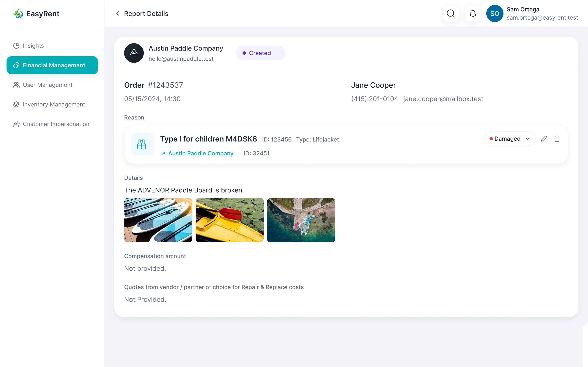Click the jane.cooper@mailbox.test email
Image resolution: width=588 pixels, height=367 pixels.
[x=443, y=99]
